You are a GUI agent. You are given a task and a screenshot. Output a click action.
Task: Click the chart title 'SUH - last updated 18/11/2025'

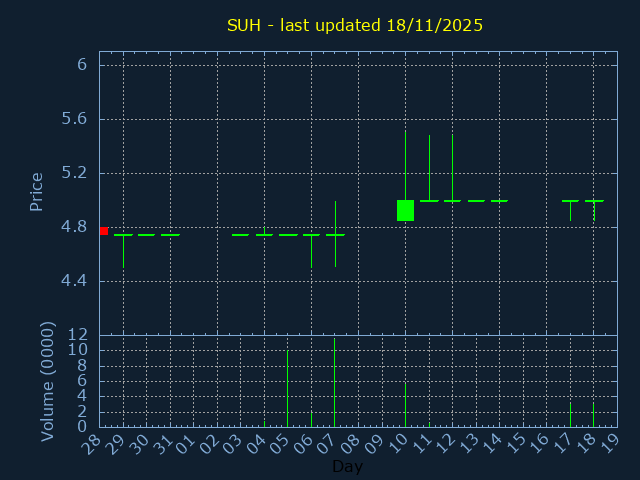(x=355, y=25)
